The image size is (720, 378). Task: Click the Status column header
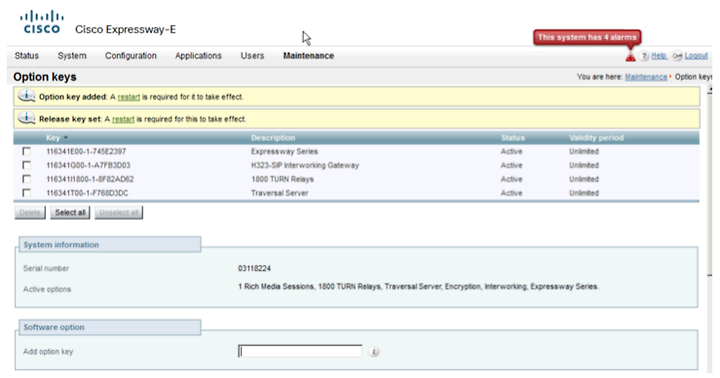click(512, 138)
